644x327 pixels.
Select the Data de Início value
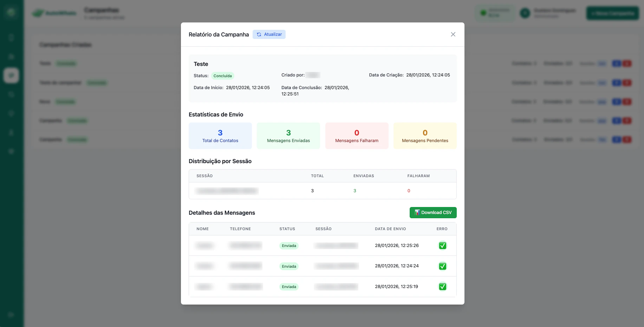click(x=248, y=88)
